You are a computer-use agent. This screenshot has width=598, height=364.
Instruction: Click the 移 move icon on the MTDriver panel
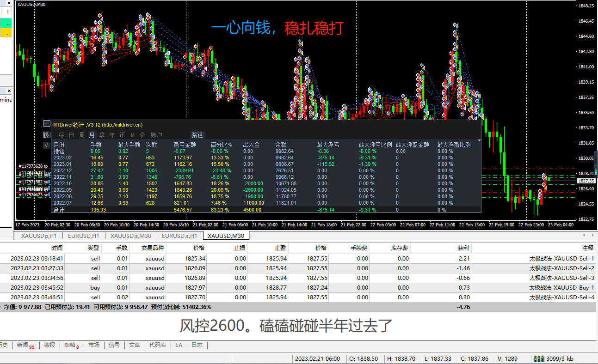pos(46,134)
